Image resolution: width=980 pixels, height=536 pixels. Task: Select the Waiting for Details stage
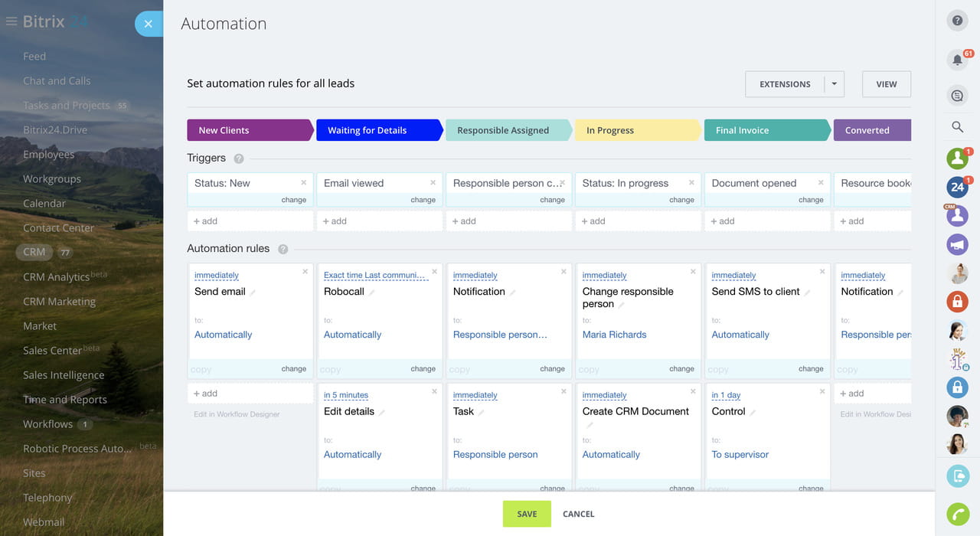coord(377,130)
